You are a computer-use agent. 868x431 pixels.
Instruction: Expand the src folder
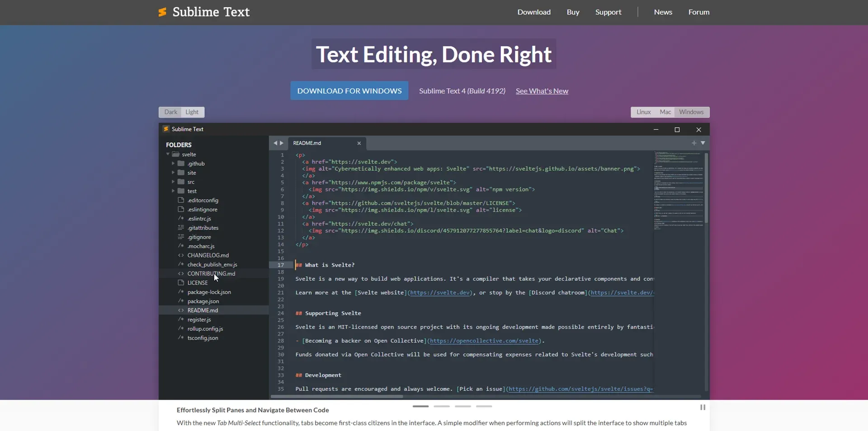[x=173, y=182]
